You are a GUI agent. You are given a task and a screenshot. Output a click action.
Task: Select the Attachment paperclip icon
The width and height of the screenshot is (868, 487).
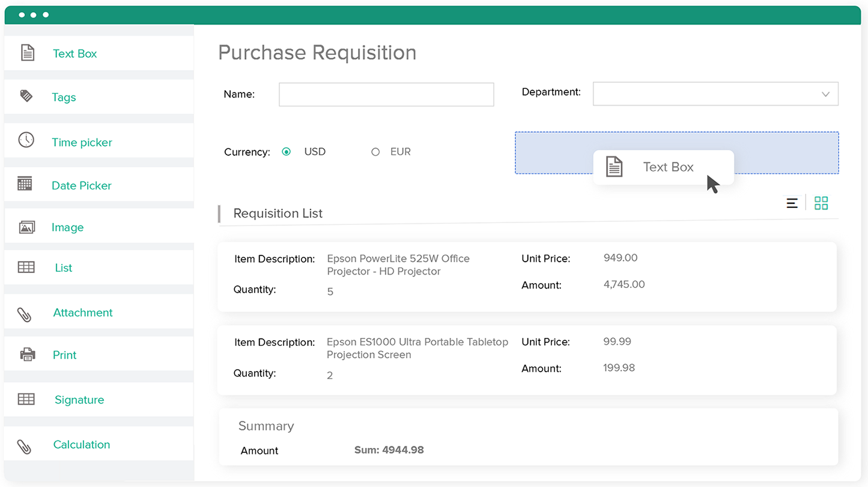pyautogui.click(x=25, y=314)
